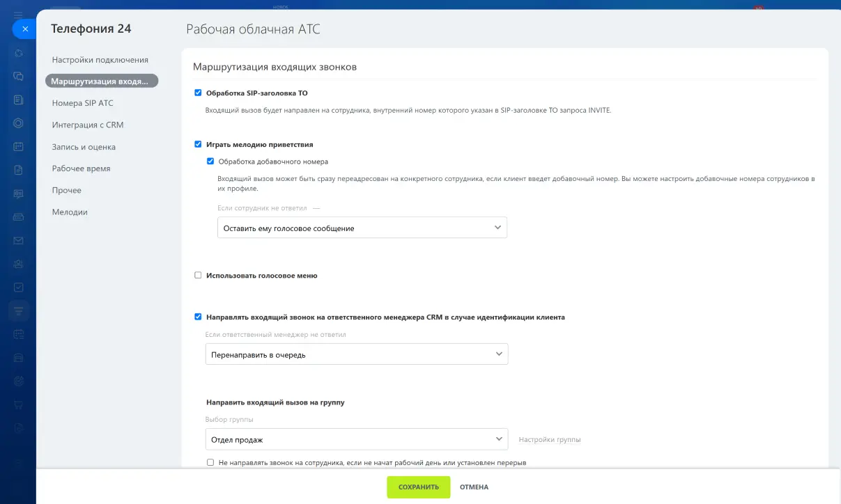Image resolution: width=841 pixels, height=504 pixels.
Task: Open the calendar icon in left sidebar
Action: click(x=18, y=147)
